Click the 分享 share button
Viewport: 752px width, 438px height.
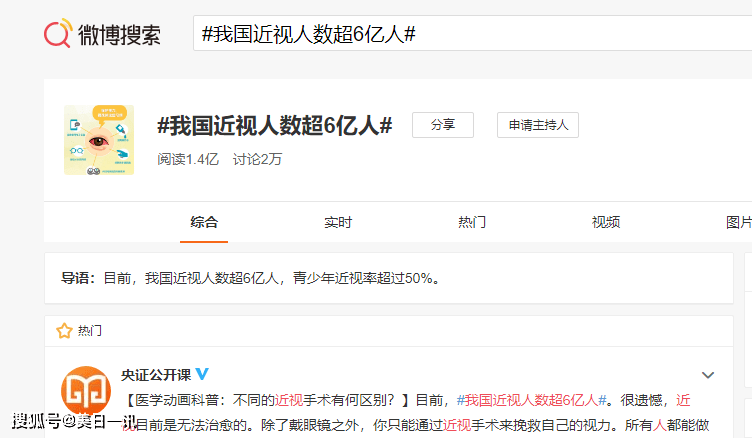443,125
